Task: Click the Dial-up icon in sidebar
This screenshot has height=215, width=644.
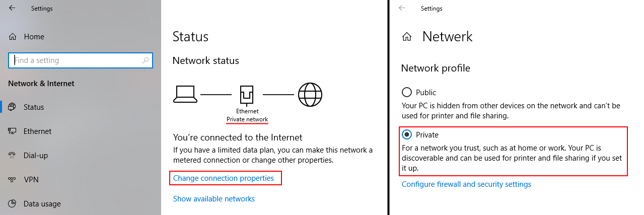Action: [13, 155]
